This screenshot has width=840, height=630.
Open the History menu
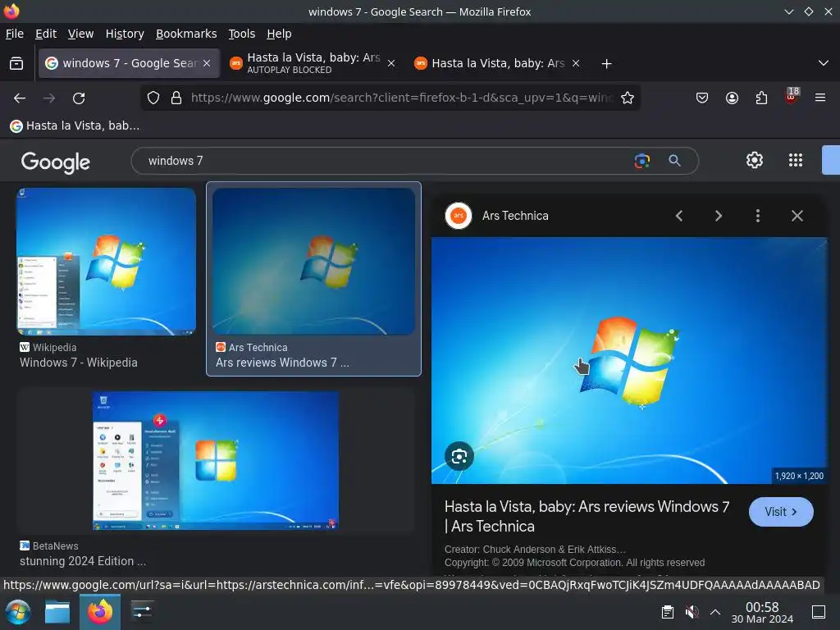coord(125,34)
